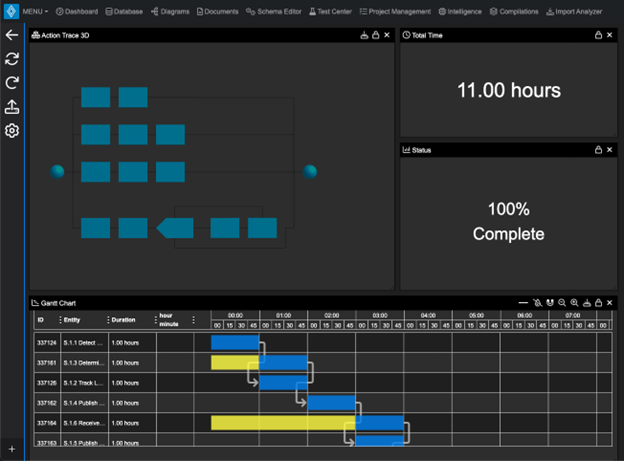
Task: Click the blue Gantt bar for S.1.4 Publish
Action: (331, 403)
